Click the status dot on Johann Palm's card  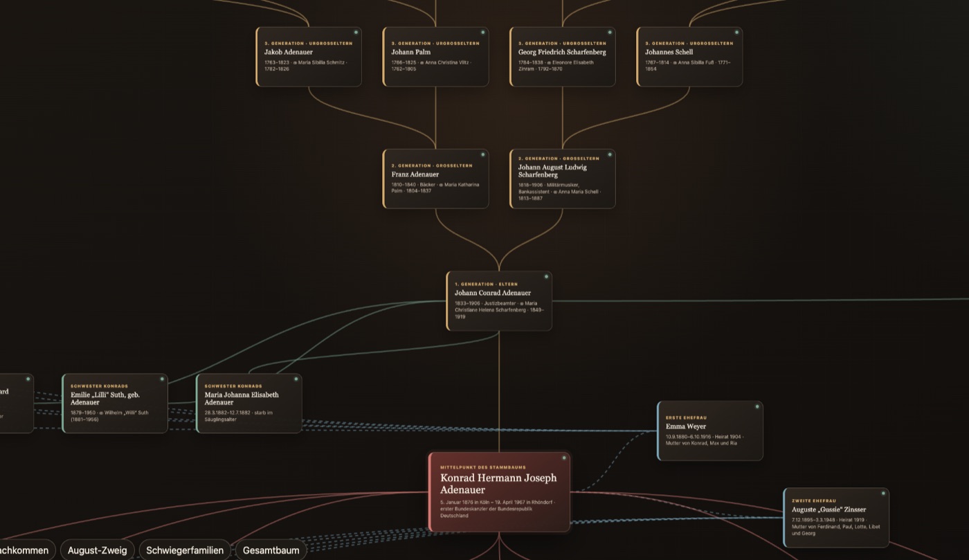[483, 33]
